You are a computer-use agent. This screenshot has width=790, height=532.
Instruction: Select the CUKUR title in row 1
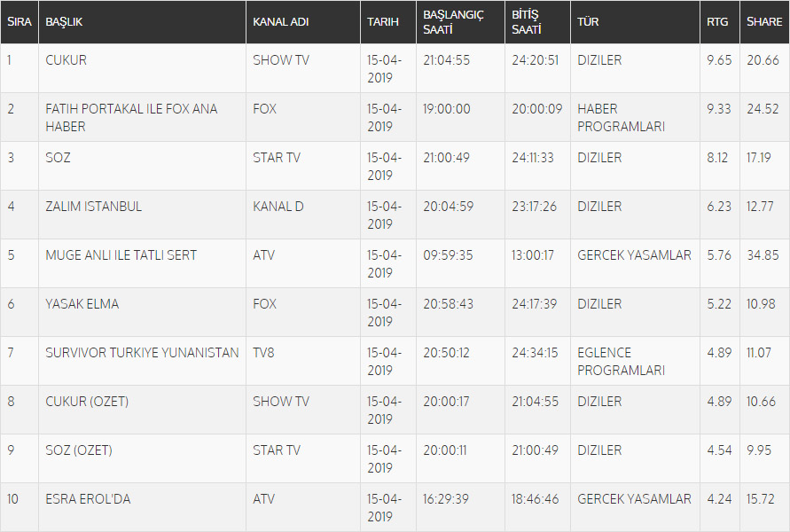[x=66, y=60]
